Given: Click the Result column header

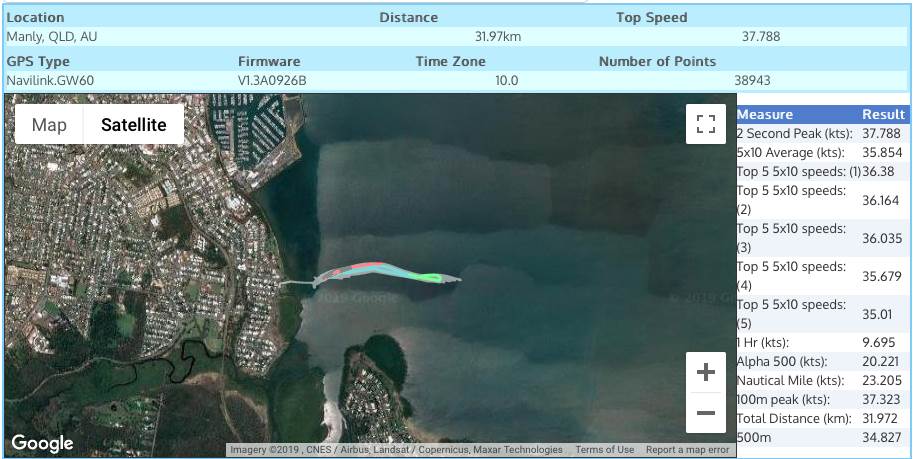Looking at the screenshot, I should coord(883,114).
